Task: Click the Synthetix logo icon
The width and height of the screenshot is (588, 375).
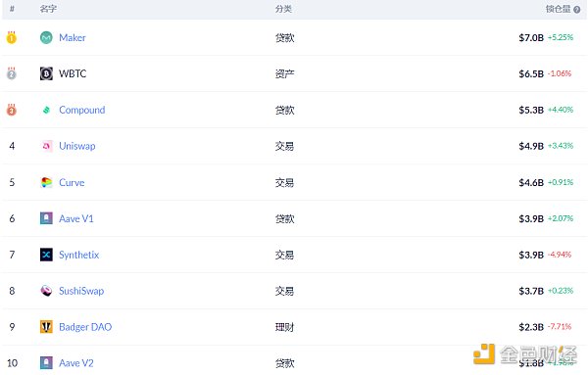Action: tap(46, 255)
